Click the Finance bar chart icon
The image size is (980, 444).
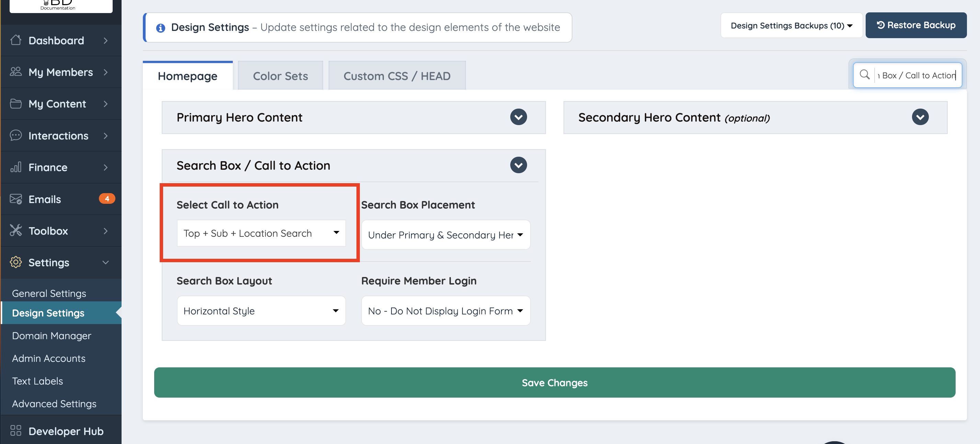click(15, 167)
